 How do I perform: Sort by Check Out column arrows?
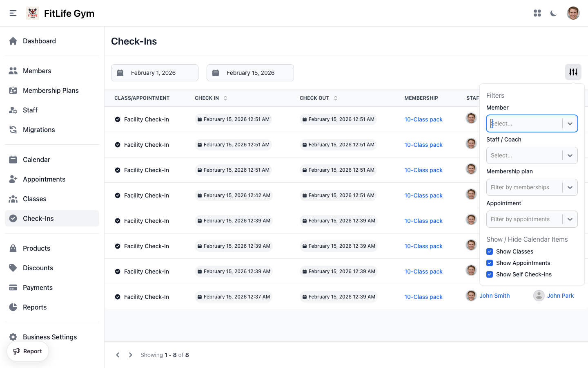click(x=336, y=98)
